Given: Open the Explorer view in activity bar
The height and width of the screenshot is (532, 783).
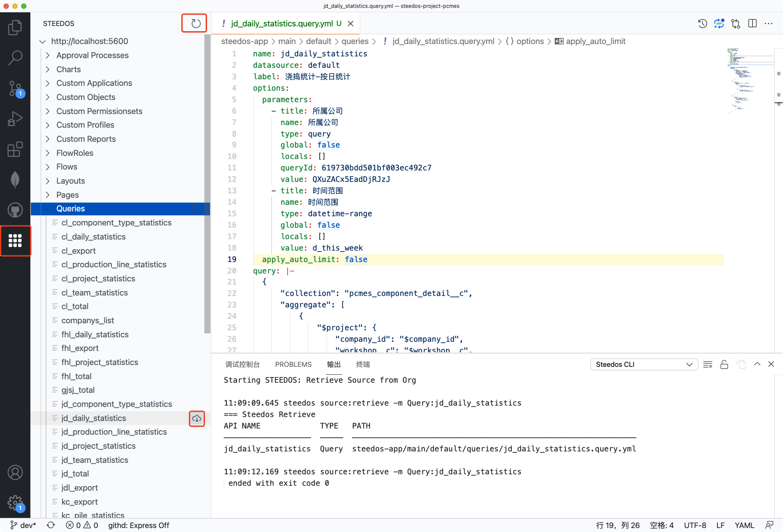Looking at the screenshot, I should click(x=15, y=27).
